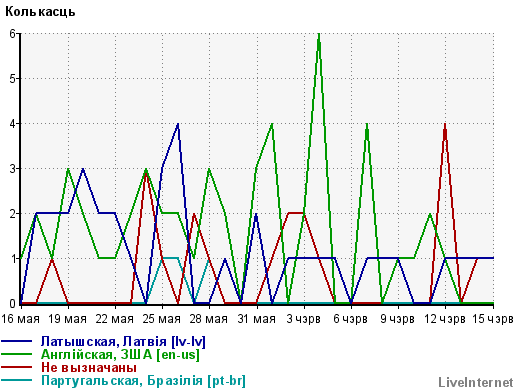Click the Латышская, Латвія [lv-lv] legend label
520x392 pixels.
[123, 342]
